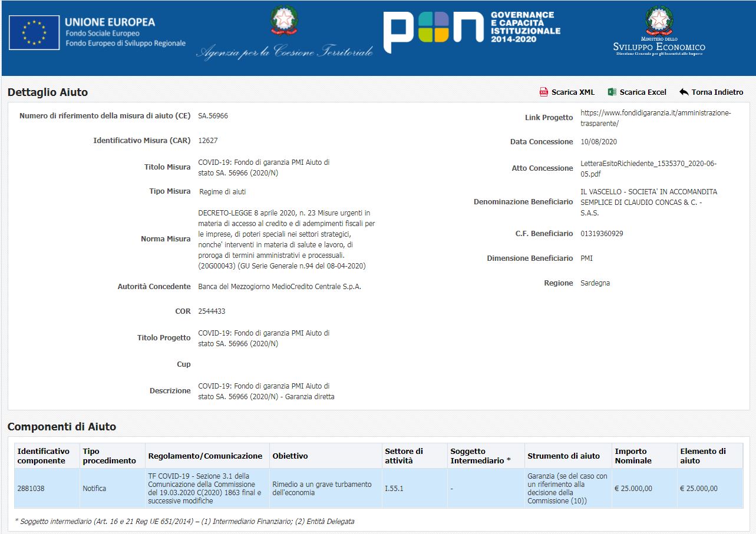The height and width of the screenshot is (534, 756).
Task: Click the SA.56966 reference number value
Action: (x=213, y=116)
